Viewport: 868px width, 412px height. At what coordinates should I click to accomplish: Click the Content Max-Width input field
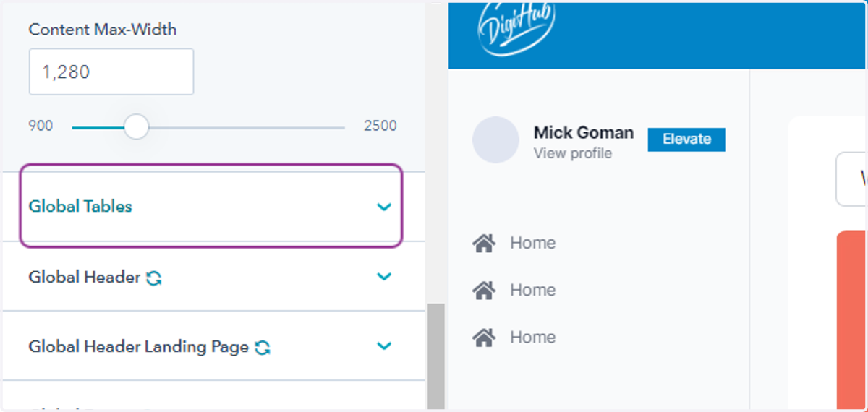pos(111,72)
